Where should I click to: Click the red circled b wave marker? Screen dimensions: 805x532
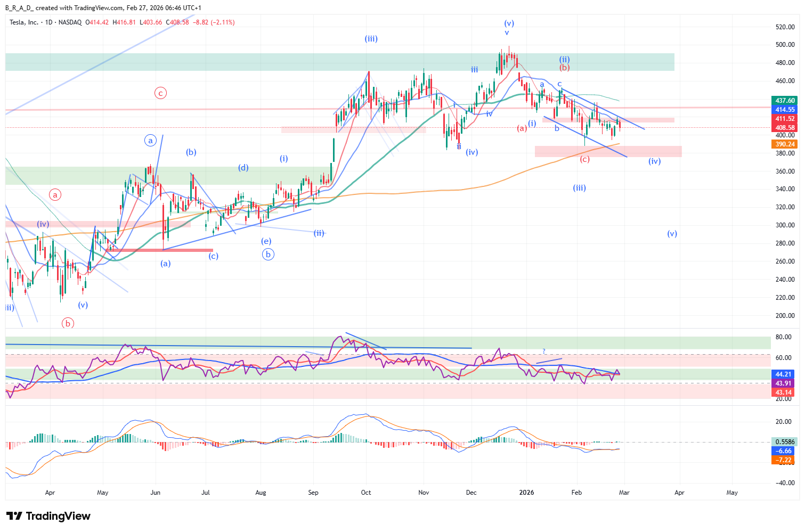pyautogui.click(x=68, y=323)
